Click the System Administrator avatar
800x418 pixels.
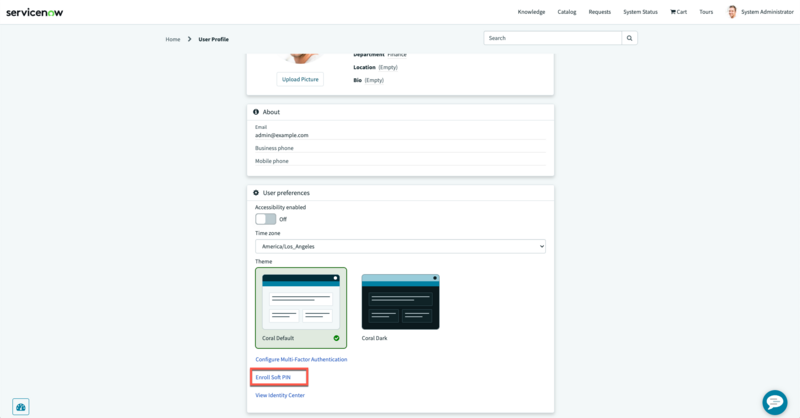732,12
